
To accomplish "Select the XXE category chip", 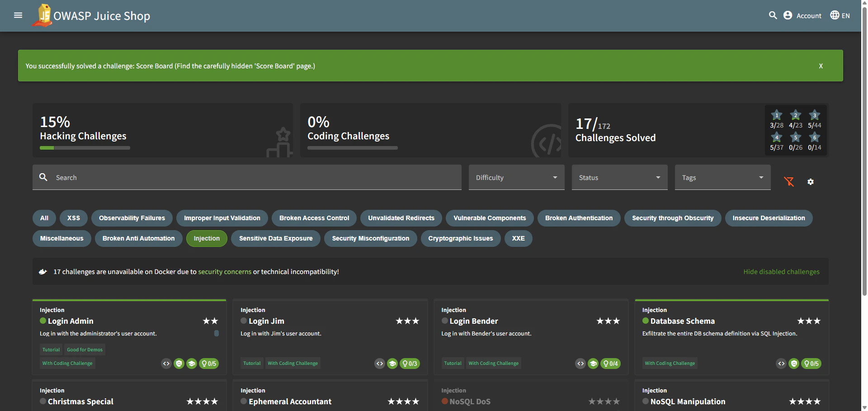I will click(519, 238).
